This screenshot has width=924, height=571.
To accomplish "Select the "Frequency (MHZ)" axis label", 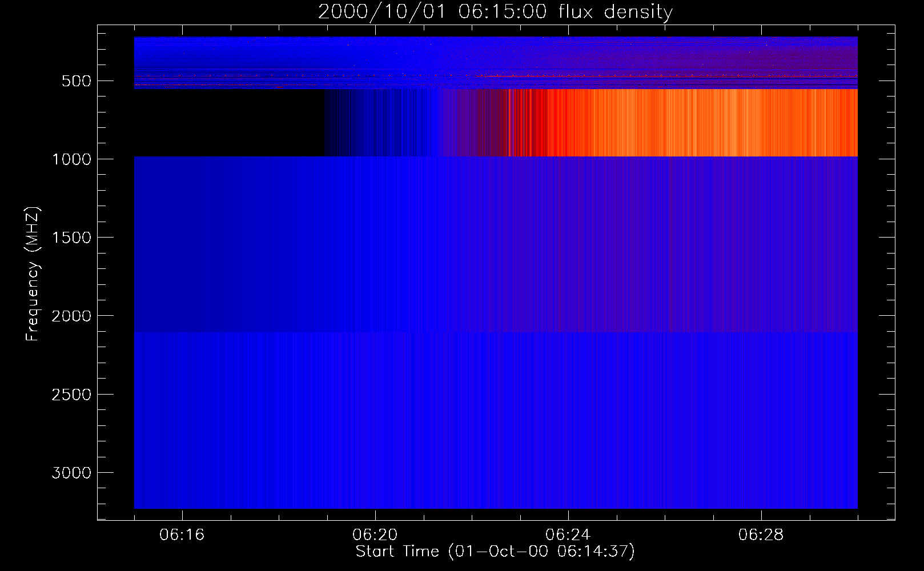I will (33, 274).
